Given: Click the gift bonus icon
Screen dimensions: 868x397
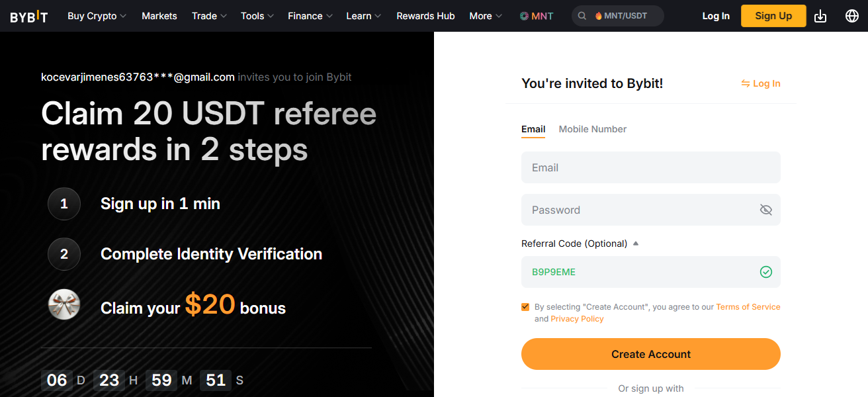Looking at the screenshot, I should [x=64, y=304].
